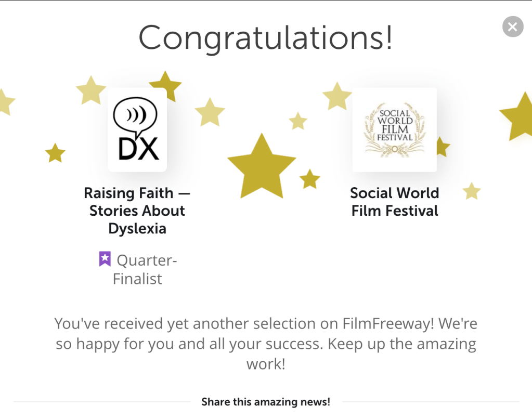Click the cut-off gold star at right edge

click(x=520, y=117)
